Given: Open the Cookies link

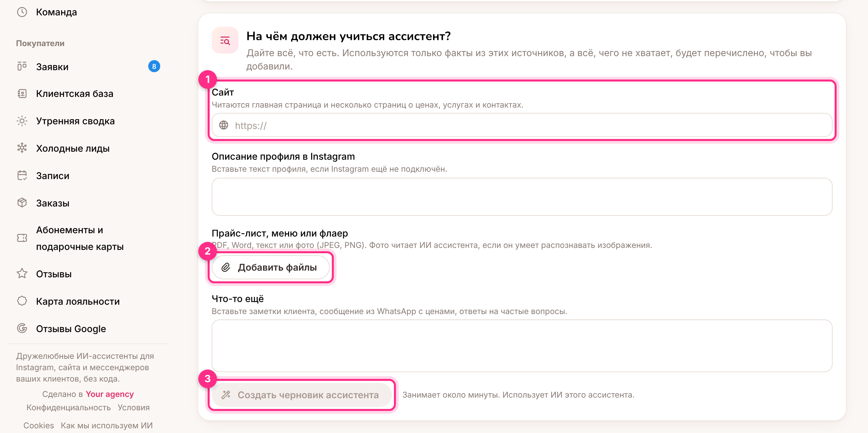Looking at the screenshot, I should [x=38, y=425].
